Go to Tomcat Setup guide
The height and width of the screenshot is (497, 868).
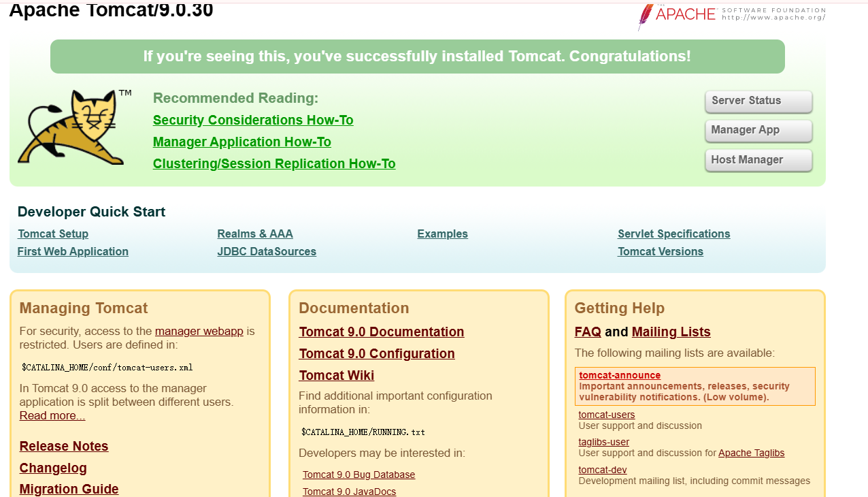(53, 234)
